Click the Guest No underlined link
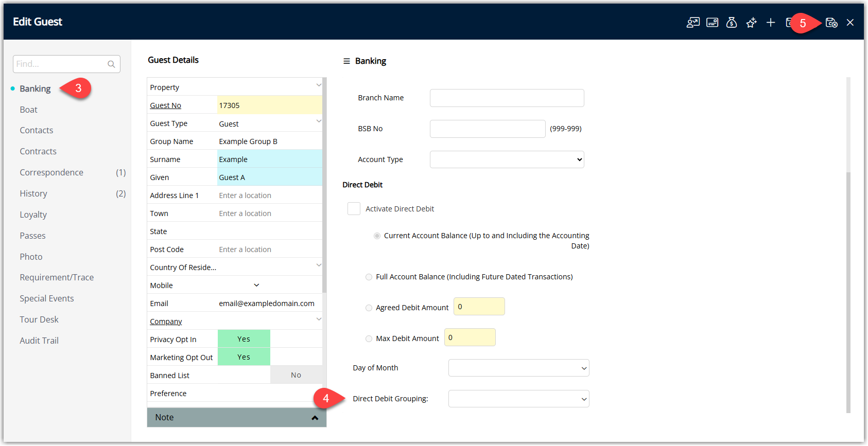The image size is (868, 446). [x=165, y=105]
